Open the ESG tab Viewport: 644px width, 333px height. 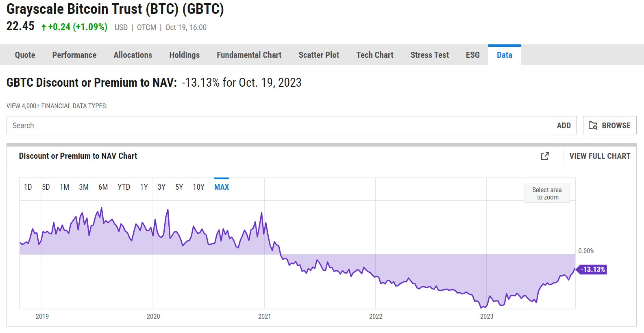472,55
